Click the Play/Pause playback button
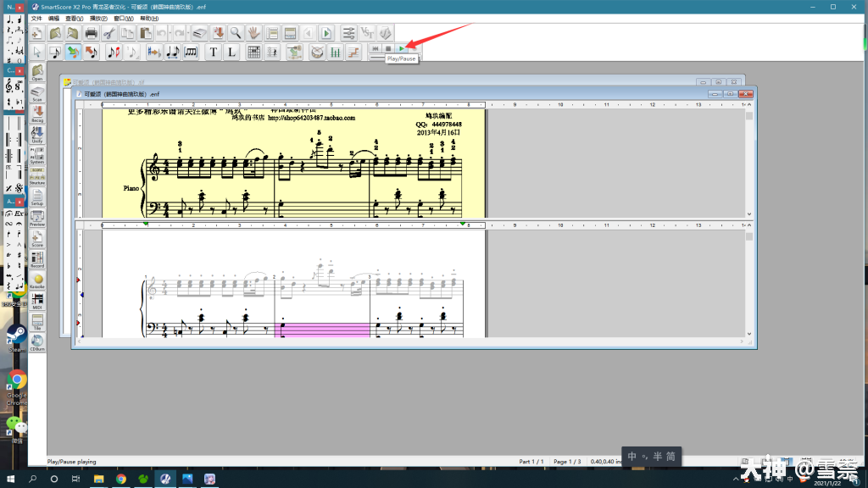This screenshot has height=488, width=868. (x=401, y=48)
